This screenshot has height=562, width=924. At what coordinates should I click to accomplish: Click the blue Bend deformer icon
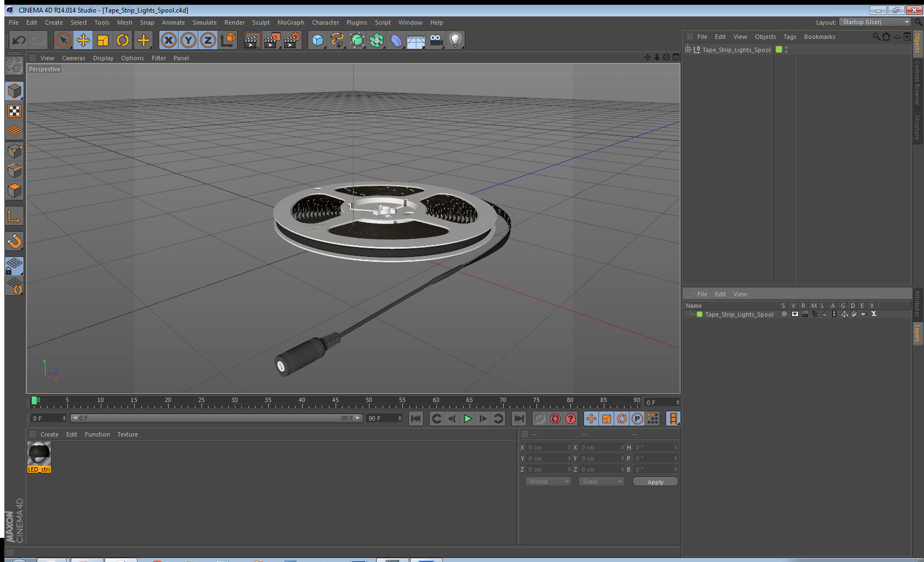pyautogui.click(x=396, y=40)
